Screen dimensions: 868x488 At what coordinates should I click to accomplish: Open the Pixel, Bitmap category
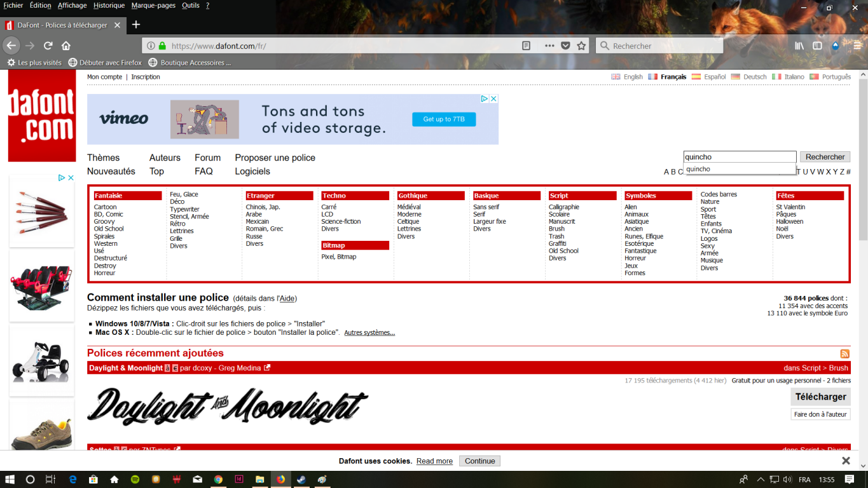338,257
